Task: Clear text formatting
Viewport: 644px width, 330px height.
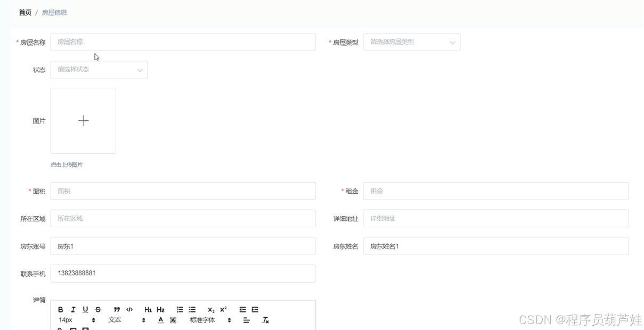Action: coord(265,320)
